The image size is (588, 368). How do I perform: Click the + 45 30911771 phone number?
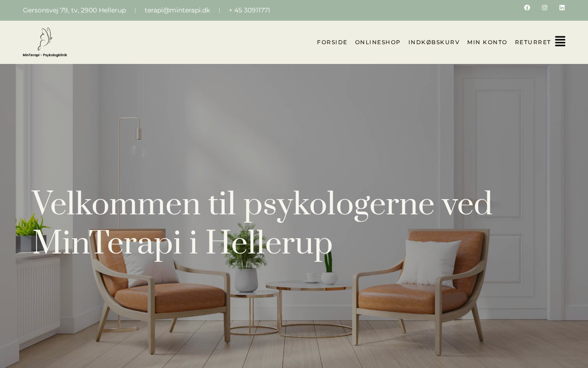(x=249, y=10)
